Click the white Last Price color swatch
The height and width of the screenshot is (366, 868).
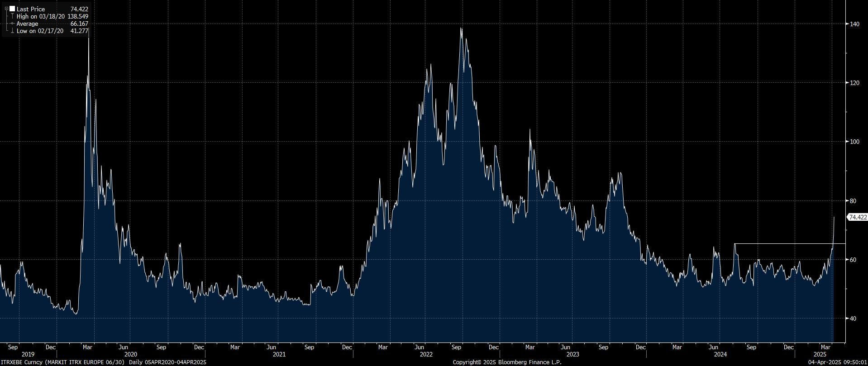[12, 9]
